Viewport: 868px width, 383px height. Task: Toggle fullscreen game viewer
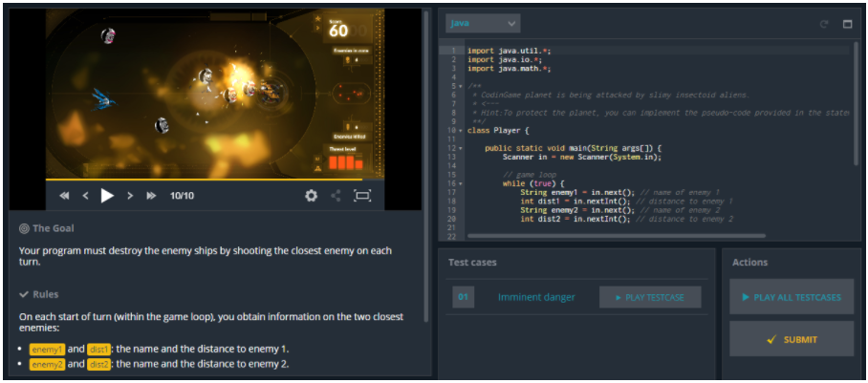(x=362, y=196)
